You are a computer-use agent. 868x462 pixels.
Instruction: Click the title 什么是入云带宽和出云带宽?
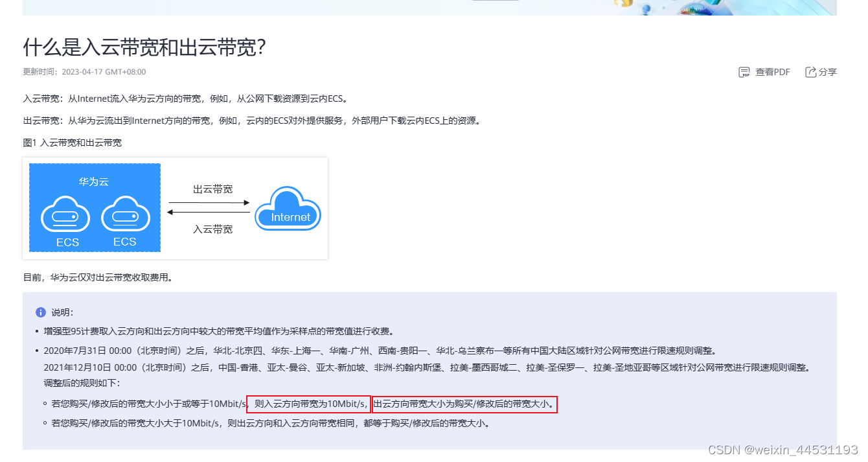(144, 47)
